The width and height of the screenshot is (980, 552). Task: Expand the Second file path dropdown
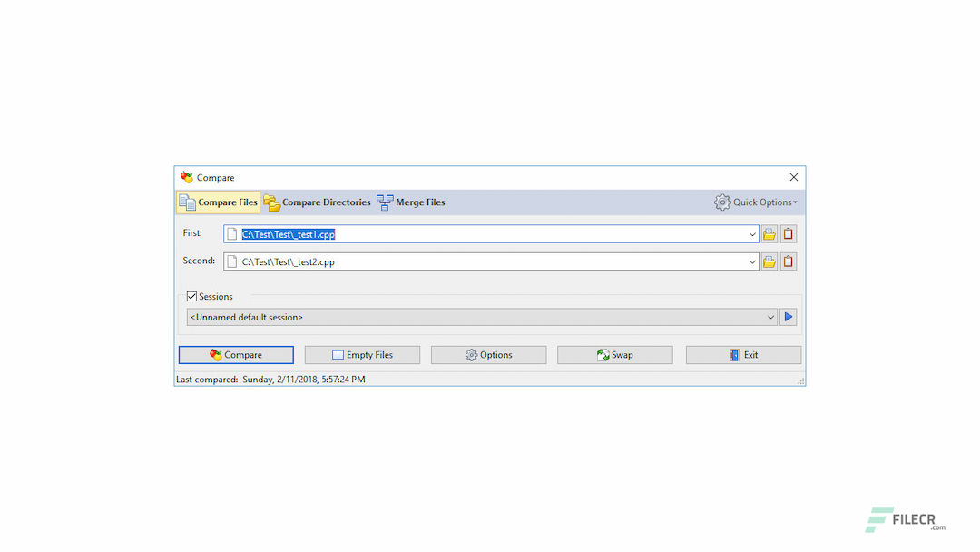click(x=750, y=261)
